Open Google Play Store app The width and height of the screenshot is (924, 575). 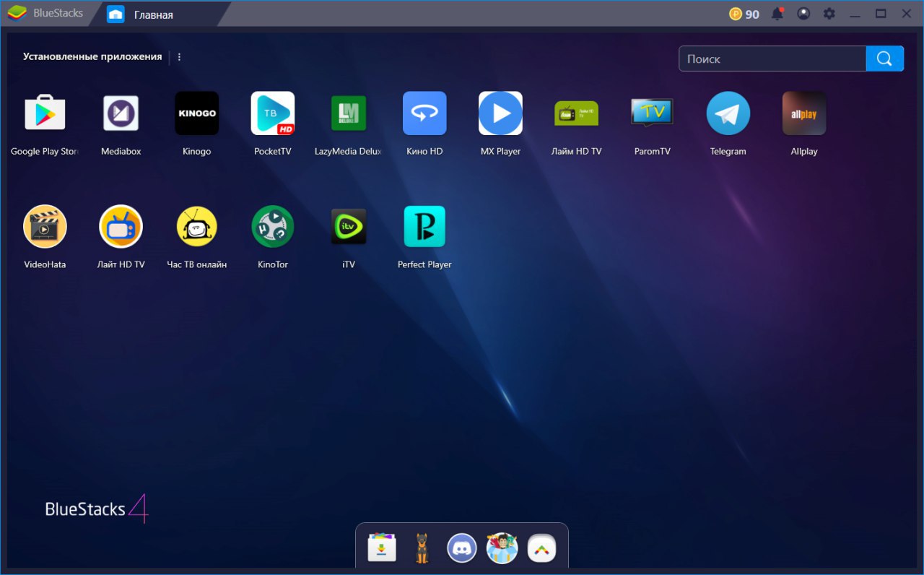coord(45,113)
